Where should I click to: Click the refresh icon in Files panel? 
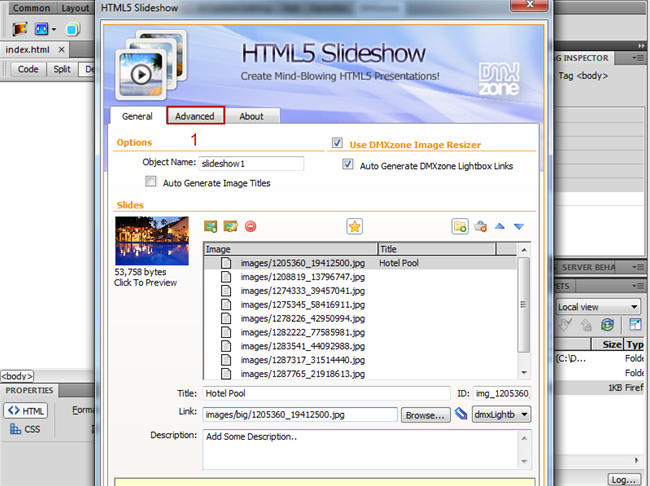(x=607, y=325)
